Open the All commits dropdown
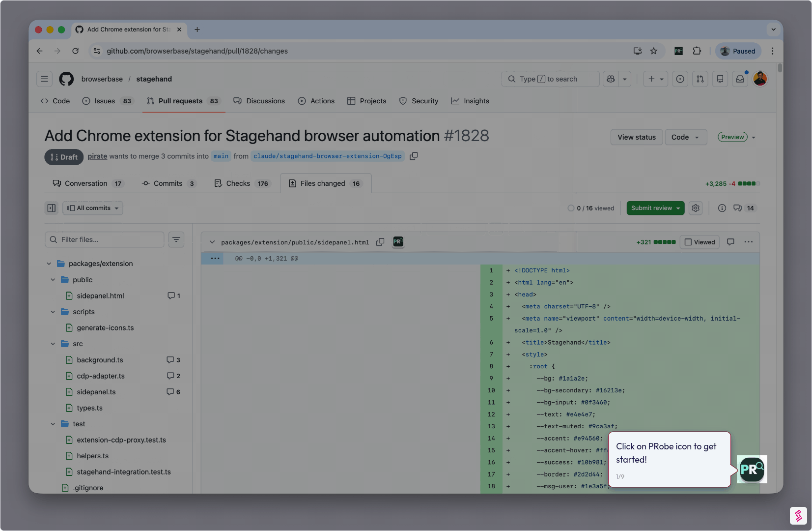 click(x=93, y=208)
